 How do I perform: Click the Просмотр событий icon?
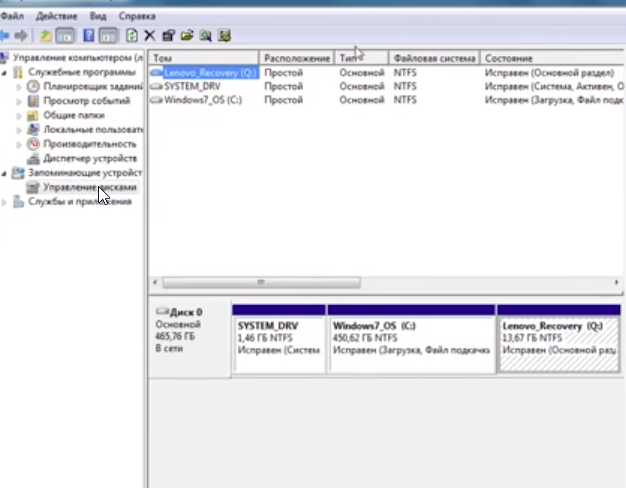pos(33,101)
